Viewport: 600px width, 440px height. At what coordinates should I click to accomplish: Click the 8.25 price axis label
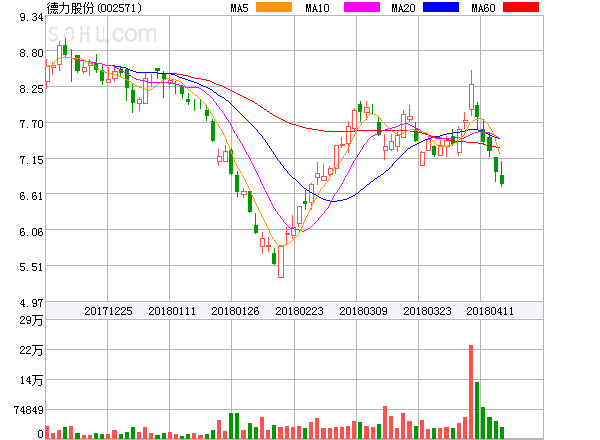pyautogui.click(x=31, y=89)
